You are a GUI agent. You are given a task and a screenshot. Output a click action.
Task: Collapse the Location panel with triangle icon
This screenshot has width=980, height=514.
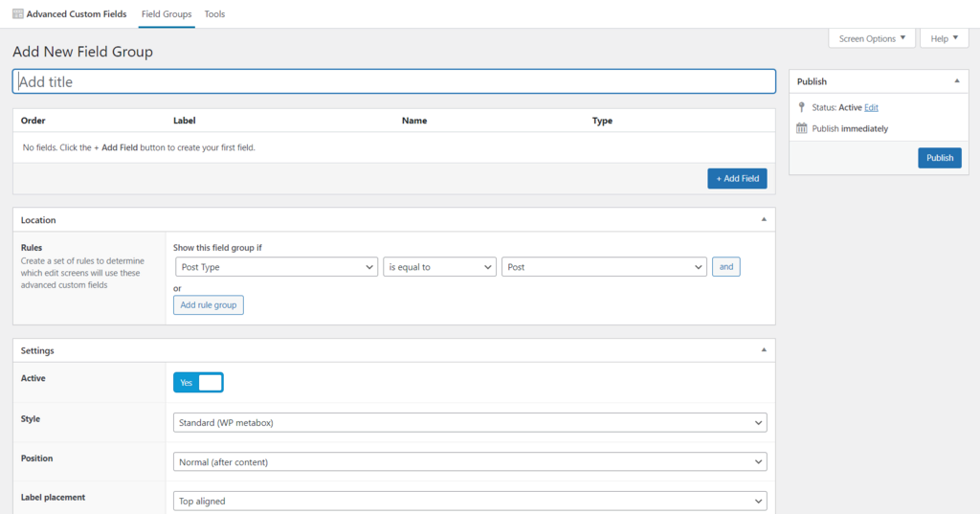(763, 220)
